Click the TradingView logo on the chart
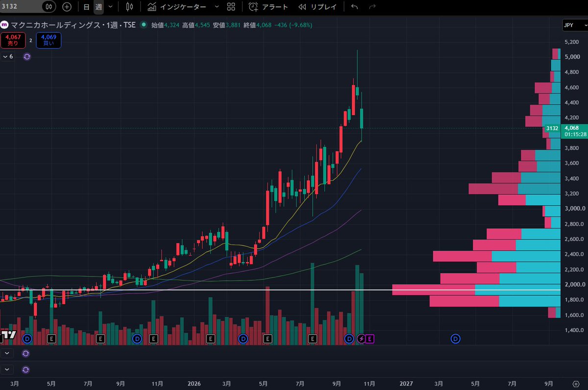 8,336
